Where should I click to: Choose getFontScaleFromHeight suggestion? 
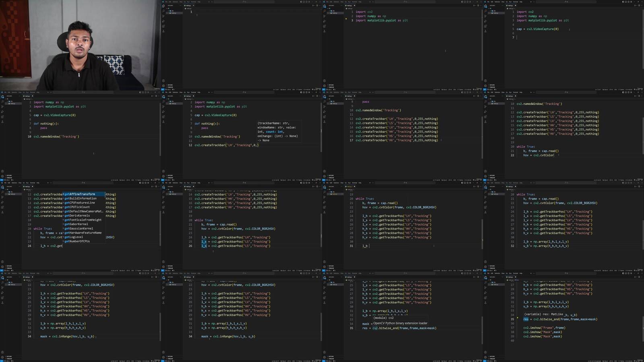(84, 220)
